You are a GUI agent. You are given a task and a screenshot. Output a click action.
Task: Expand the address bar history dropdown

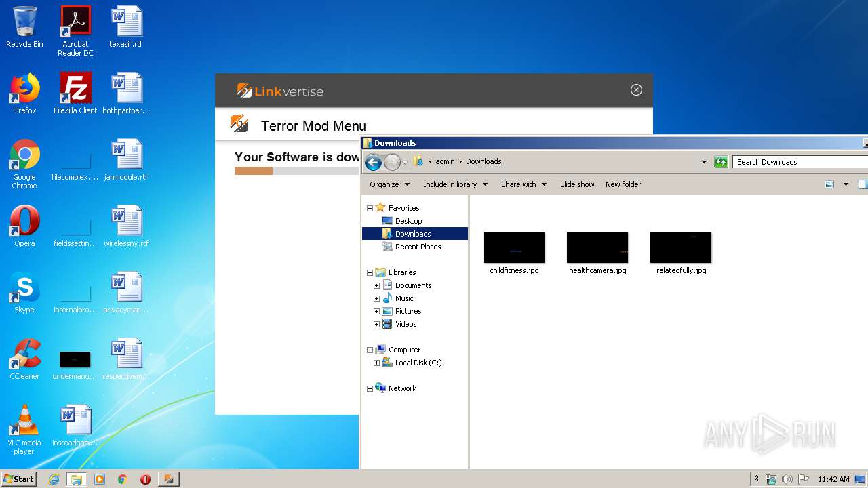[x=704, y=162]
